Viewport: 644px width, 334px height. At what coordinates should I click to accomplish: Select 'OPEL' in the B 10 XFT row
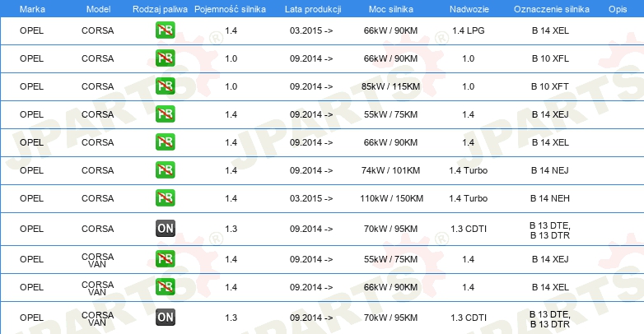click(31, 86)
